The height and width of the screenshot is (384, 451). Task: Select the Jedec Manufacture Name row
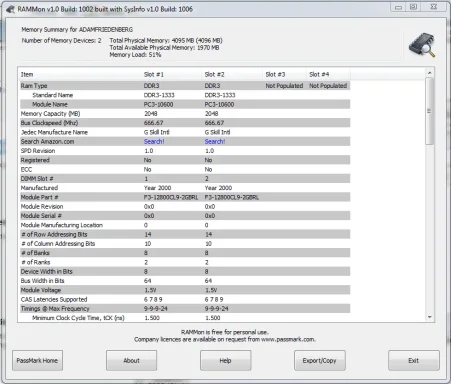tap(184, 132)
